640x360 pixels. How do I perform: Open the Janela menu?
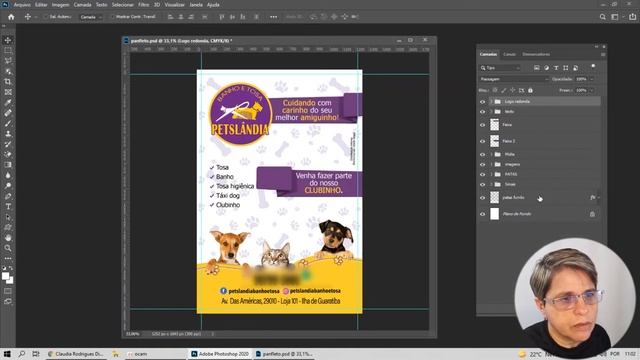pos(196,5)
